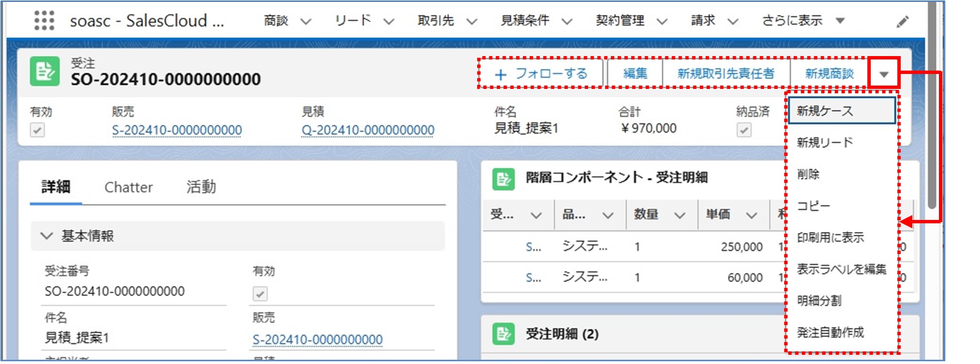Click the 合計 value ¥970,000
Image resolution: width=980 pixels, height=364 pixels.
648,129
